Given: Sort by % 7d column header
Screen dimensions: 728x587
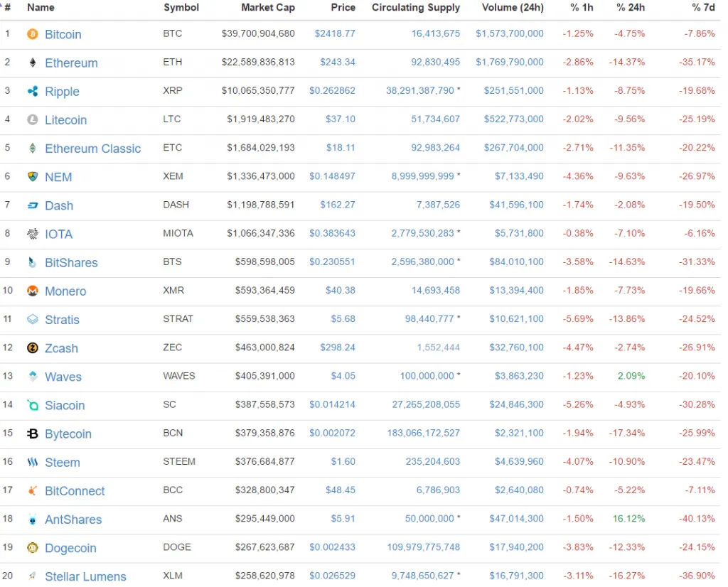Looking at the screenshot, I should pyautogui.click(x=703, y=7).
